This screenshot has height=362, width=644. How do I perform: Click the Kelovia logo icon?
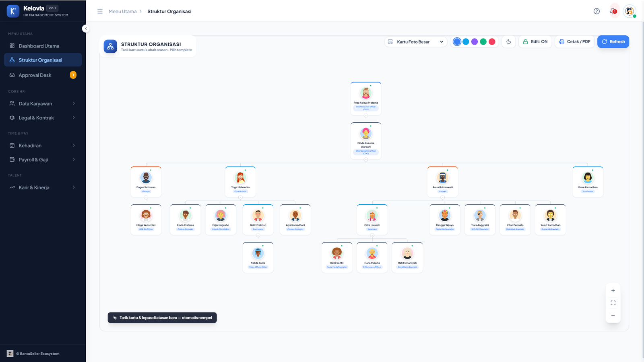13,11
